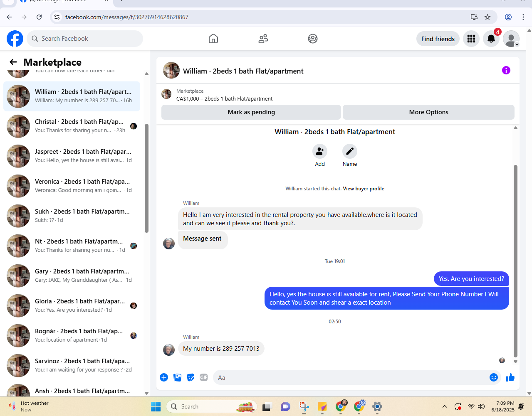
Task: Open the Sarvinoz conversation
Action: [72, 366]
